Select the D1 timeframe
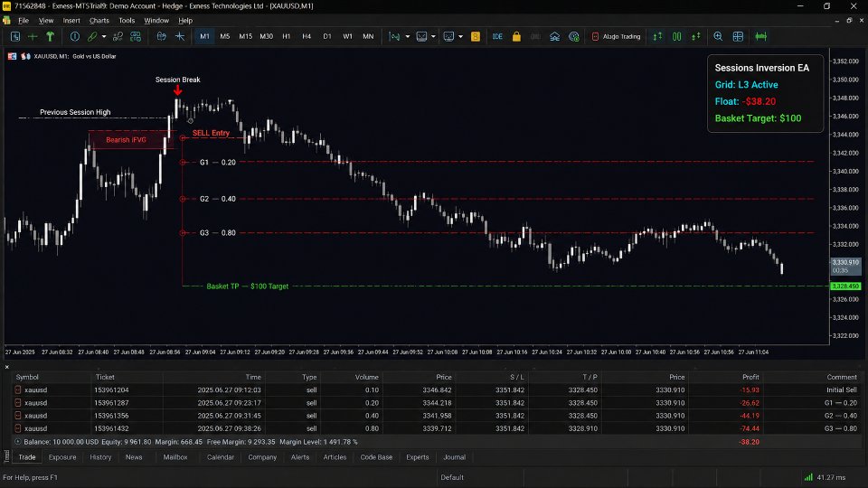Viewport: 868px width, 488px height. (x=327, y=36)
